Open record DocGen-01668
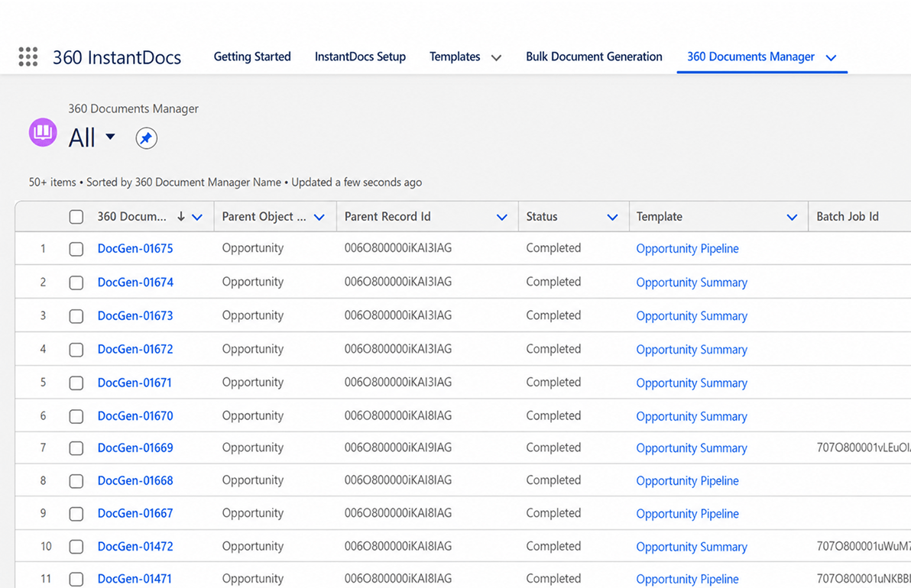 click(135, 480)
